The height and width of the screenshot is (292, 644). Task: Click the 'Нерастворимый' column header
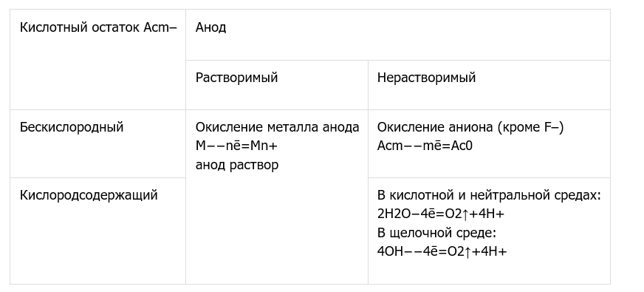pyautogui.click(x=489, y=85)
